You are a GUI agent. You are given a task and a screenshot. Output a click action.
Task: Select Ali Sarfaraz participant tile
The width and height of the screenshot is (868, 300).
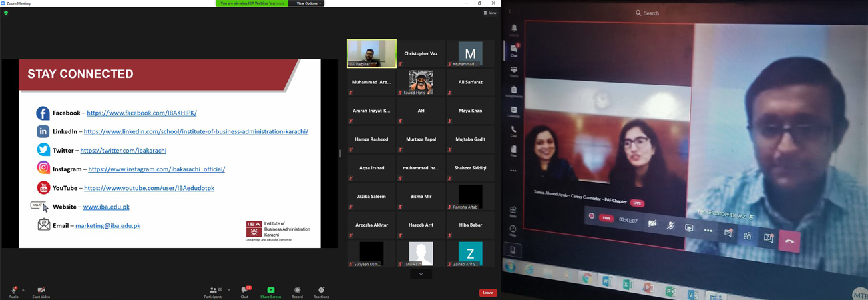click(470, 82)
